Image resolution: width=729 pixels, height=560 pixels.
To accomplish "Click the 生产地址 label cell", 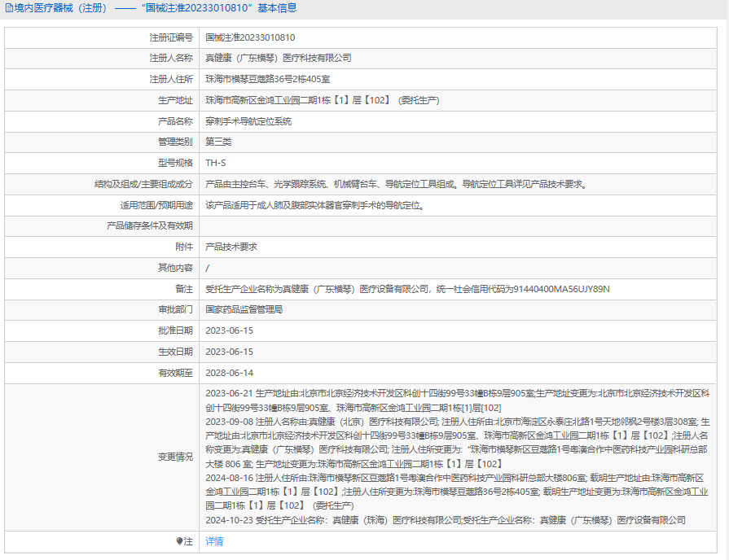I will 102,100.
